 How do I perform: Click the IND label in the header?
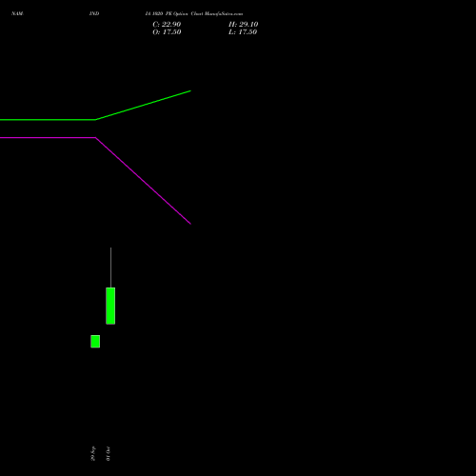94,13
